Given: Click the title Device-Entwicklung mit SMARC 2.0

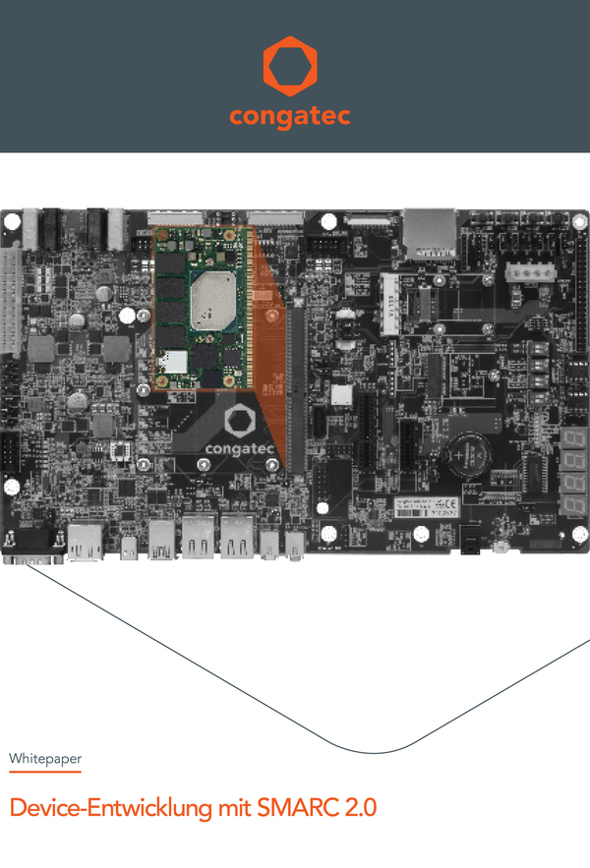Looking at the screenshot, I should (x=193, y=808).
